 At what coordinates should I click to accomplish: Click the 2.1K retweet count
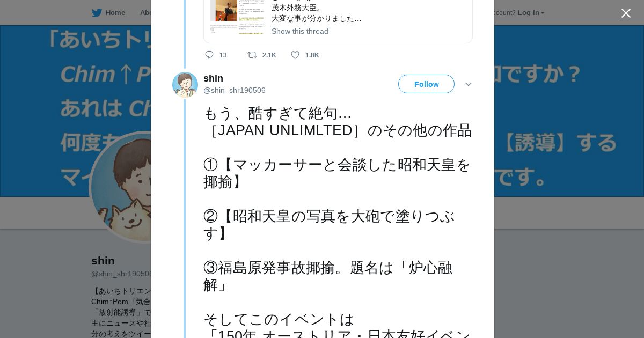(269, 55)
